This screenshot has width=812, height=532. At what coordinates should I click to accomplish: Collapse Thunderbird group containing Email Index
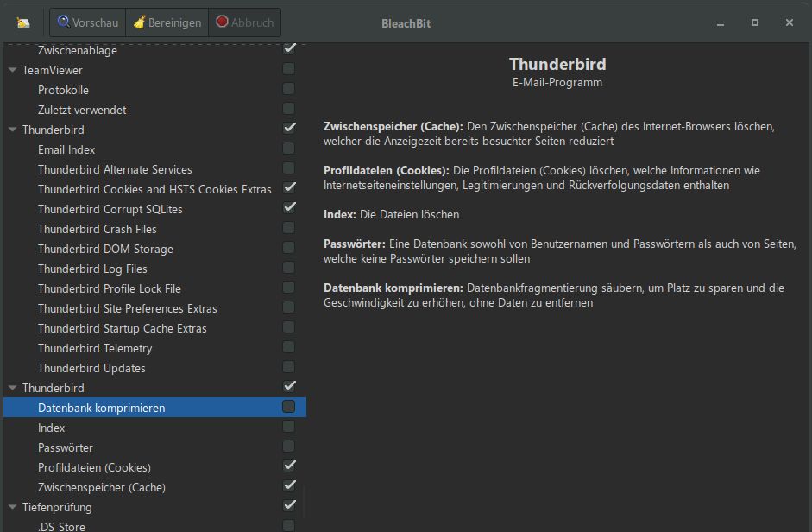[x=13, y=130]
